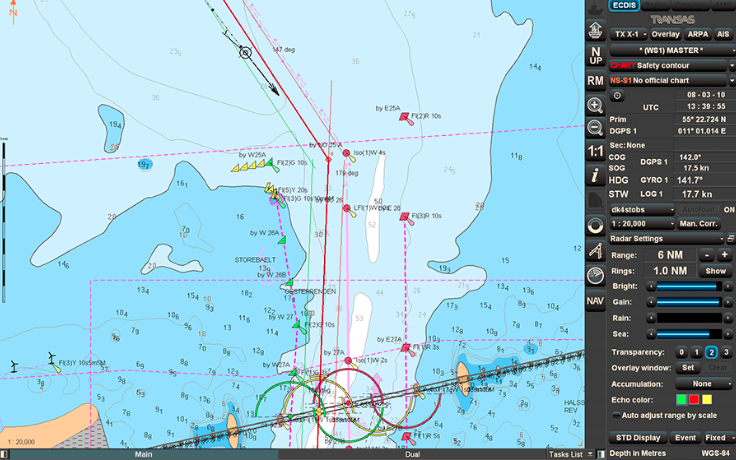736x460 pixels.
Task: Set transparency level 2
Action: coord(711,352)
